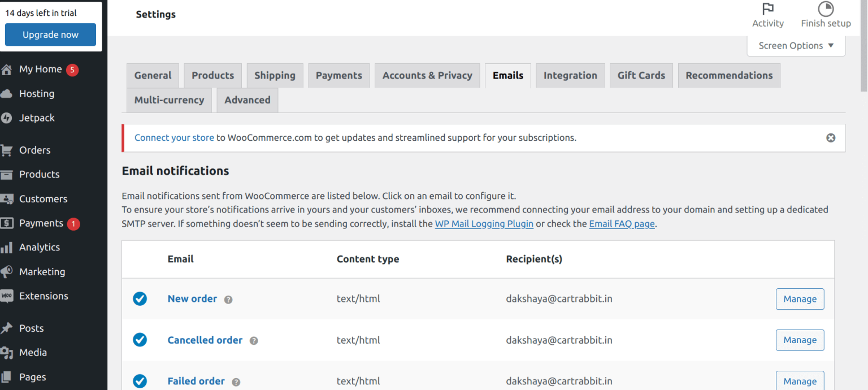Toggle the Failed order email status checkmark
The image size is (868, 390).
click(x=140, y=381)
